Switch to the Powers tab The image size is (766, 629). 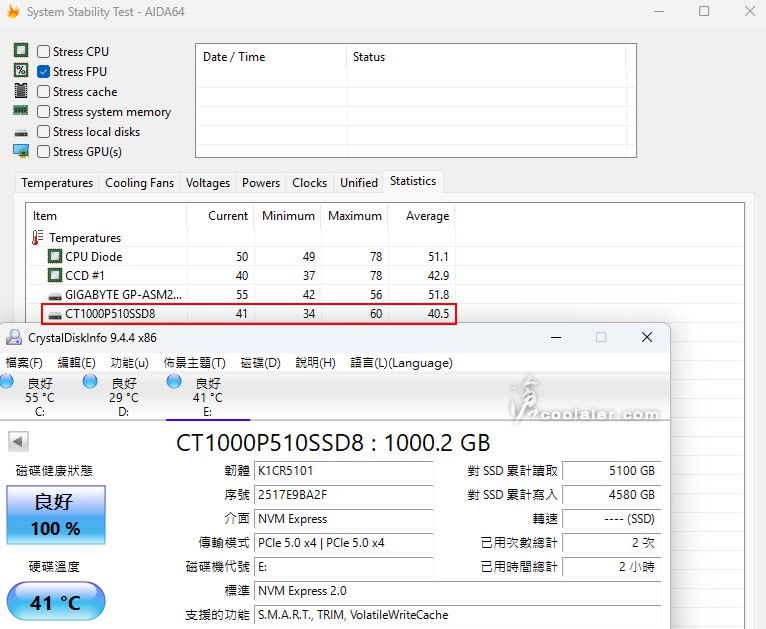click(x=261, y=183)
